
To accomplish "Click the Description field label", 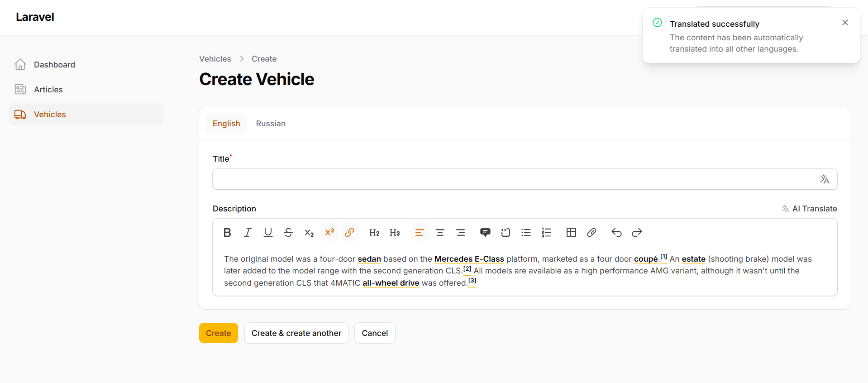I will (x=234, y=209).
